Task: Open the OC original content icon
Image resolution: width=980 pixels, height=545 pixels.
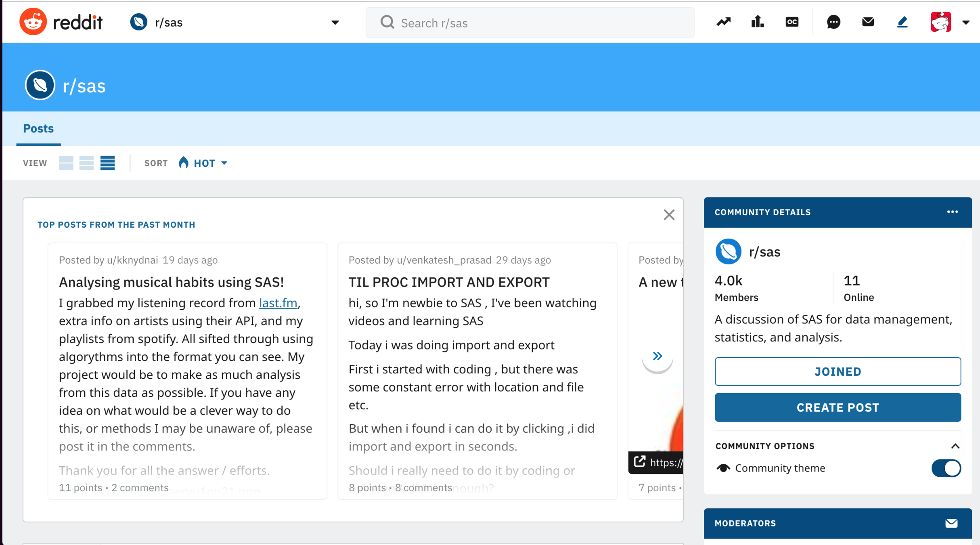Action: 792,22
